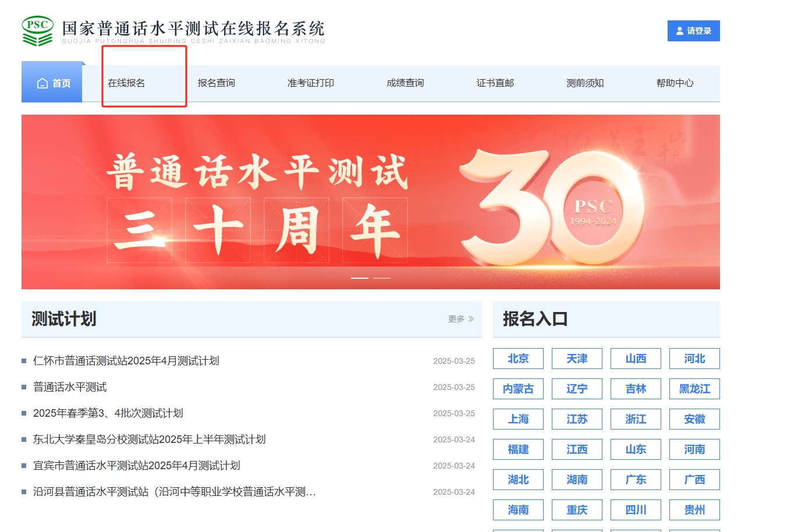Open the 东北大学秦皇岛分校 test plan link
798x532 pixels.
tap(149, 439)
